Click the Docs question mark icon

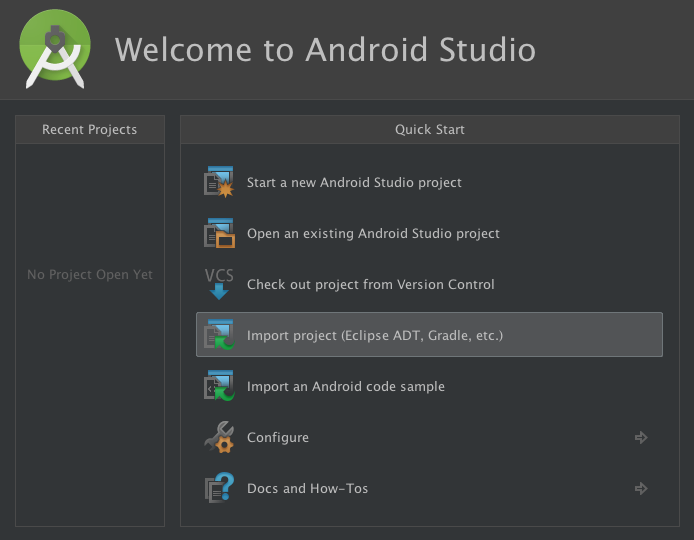219,488
